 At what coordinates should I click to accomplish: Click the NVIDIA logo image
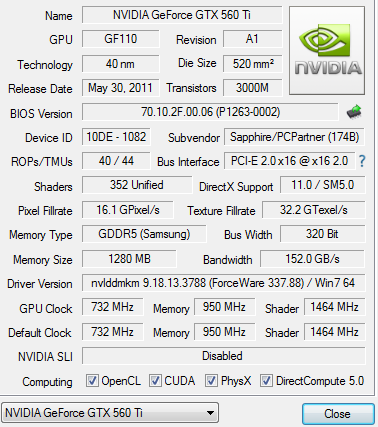point(327,50)
